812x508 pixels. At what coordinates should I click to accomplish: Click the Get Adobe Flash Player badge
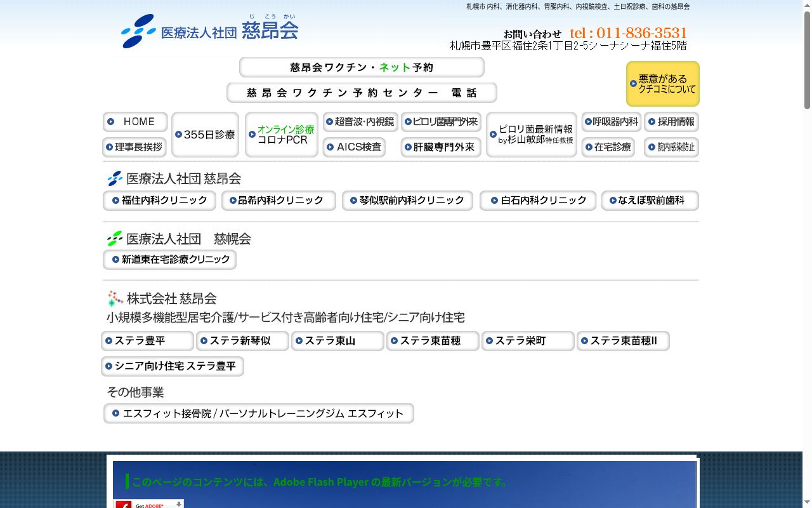click(148, 504)
